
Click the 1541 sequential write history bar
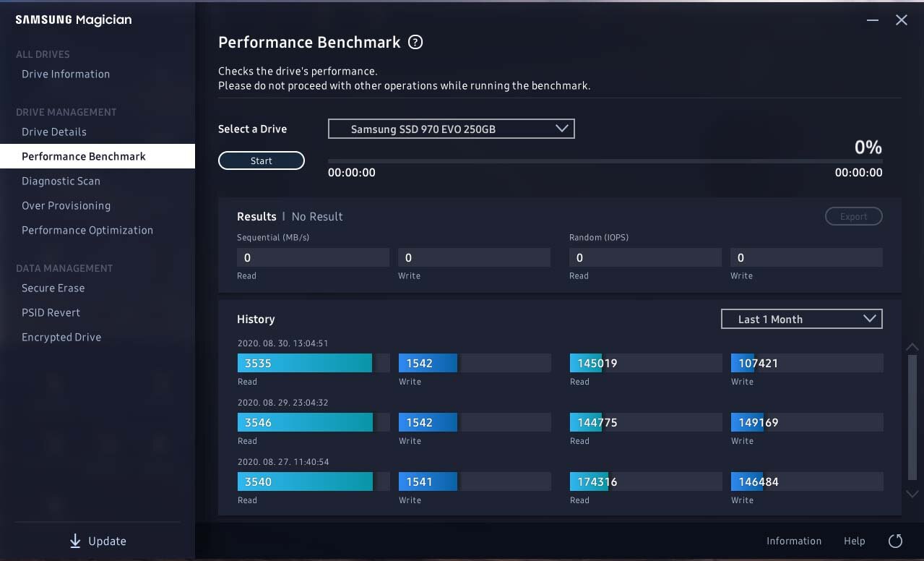[x=474, y=481]
